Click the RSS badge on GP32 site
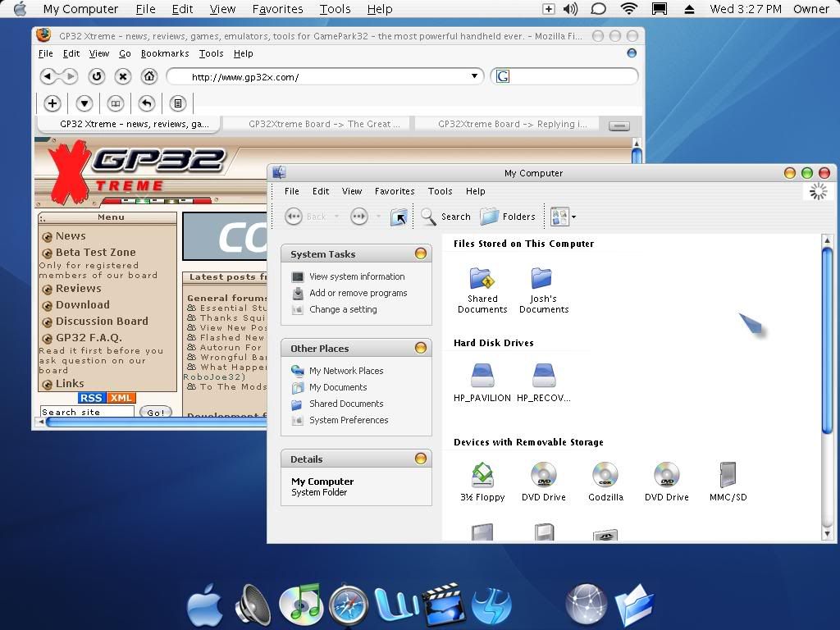Image resolution: width=840 pixels, height=630 pixels. click(92, 398)
